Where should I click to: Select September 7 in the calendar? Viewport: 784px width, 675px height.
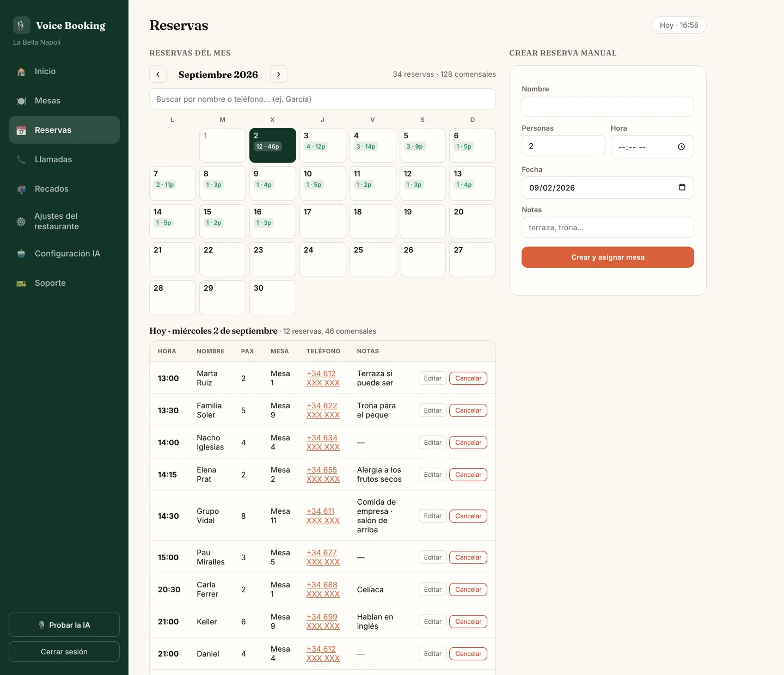tap(172, 183)
